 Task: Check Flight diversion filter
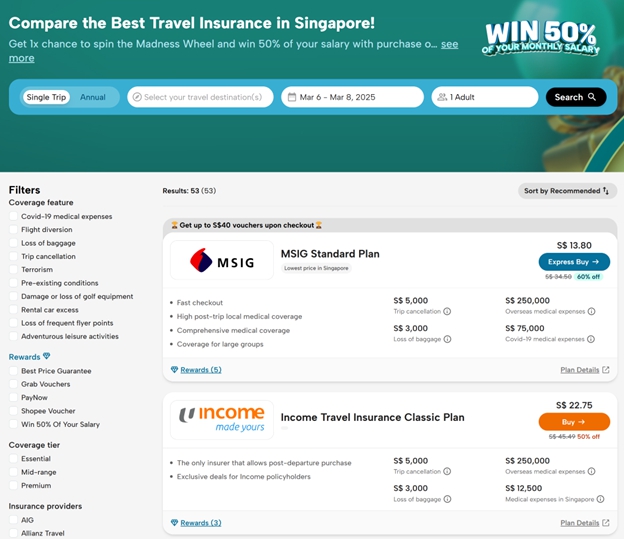click(14, 230)
